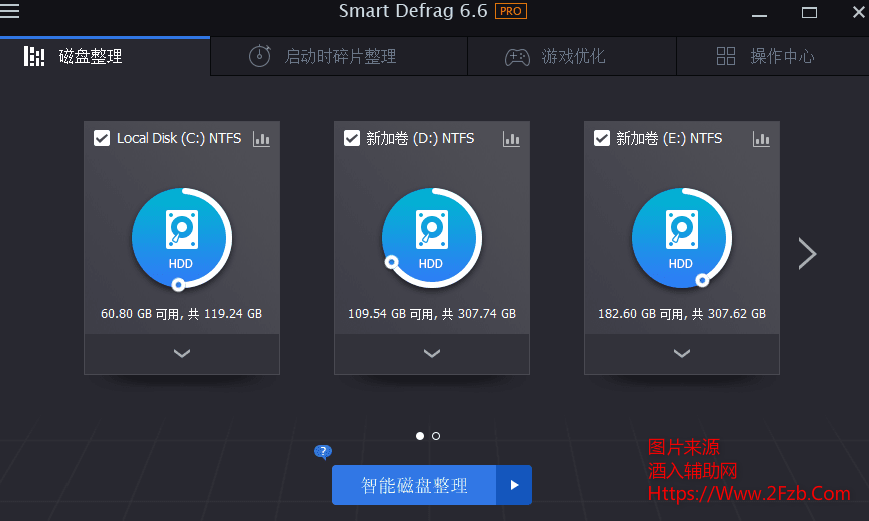Open disk report chart for Local Disk C
Image resolution: width=869 pixels, height=521 pixels.
262,139
